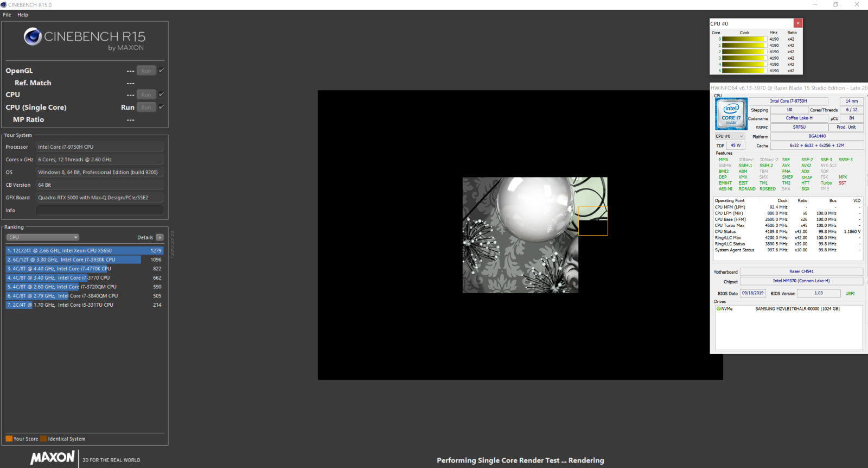Click the MAXON logo at the bottom
Screen dimensions: 868x468
pos(53,457)
